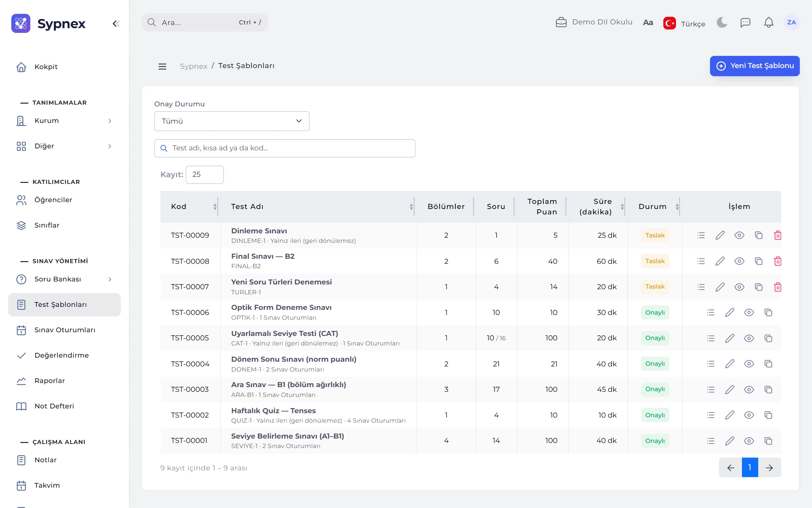The image size is (812, 508).
Task: Open Sınav Oturumları in sidebar
Action: (x=64, y=330)
